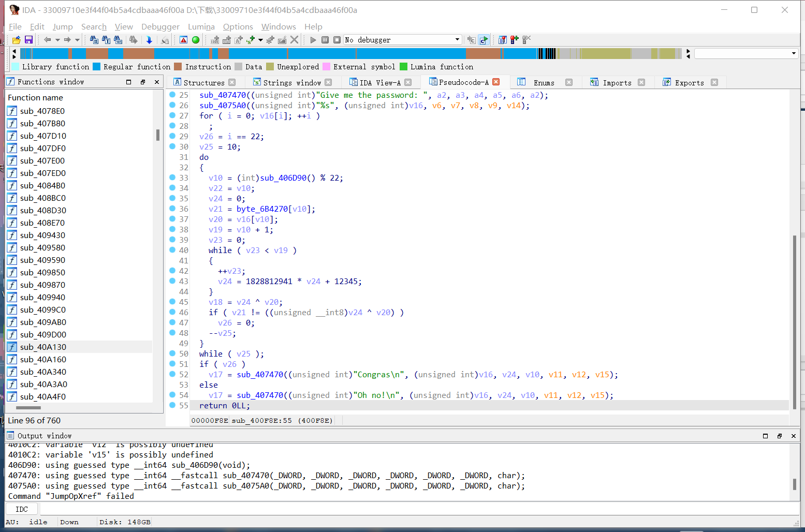Close the Output window panel
The width and height of the screenshot is (805, 532).
(794, 436)
